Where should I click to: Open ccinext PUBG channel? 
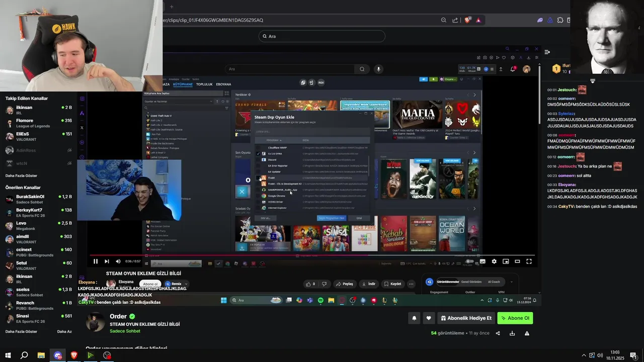[39, 252]
